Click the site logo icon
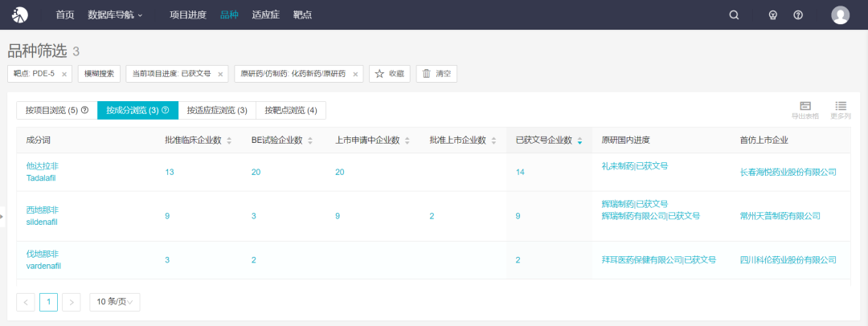Screen dimensions: 868x326 pyautogui.click(x=19, y=15)
